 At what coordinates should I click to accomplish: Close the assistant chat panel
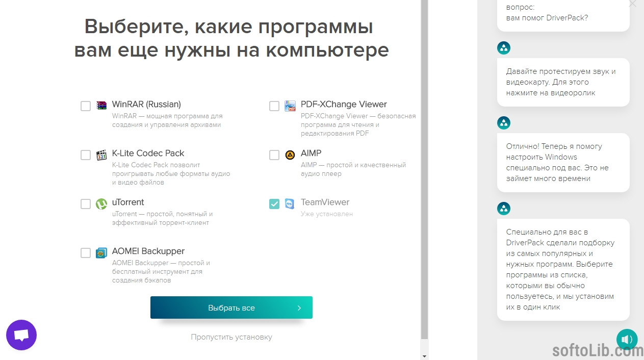click(x=632, y=4)
